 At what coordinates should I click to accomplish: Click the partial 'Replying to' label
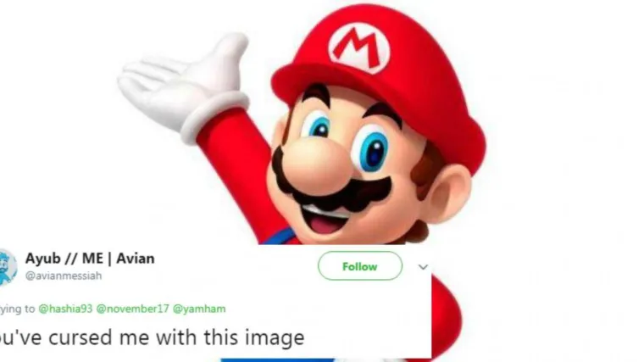coord(17,309)
